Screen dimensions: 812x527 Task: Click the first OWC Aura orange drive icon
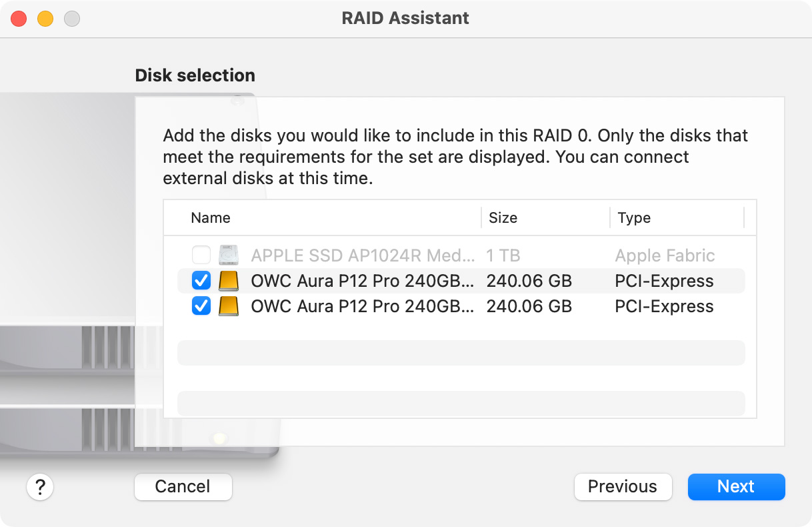pos(229,281)
